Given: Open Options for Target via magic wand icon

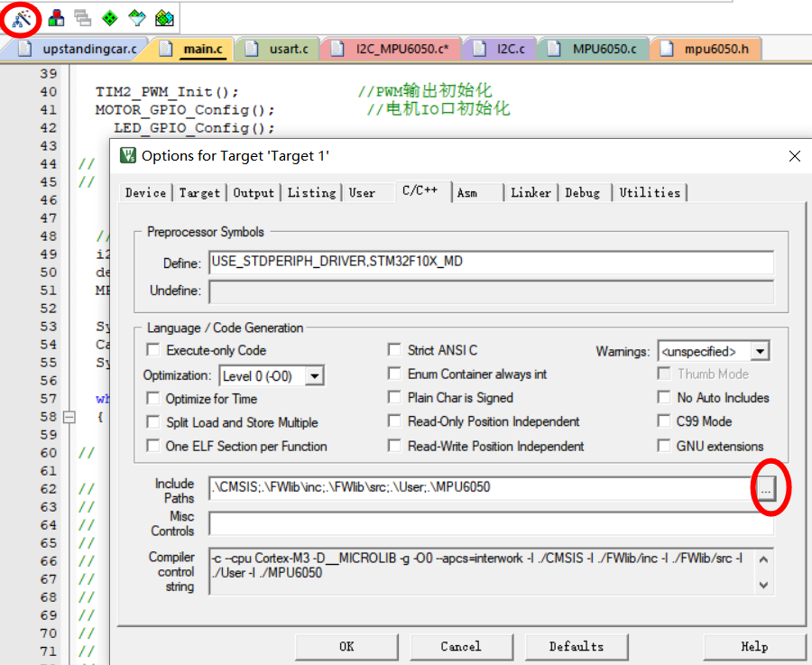Looking at the screenshot, I should point(20,16).
